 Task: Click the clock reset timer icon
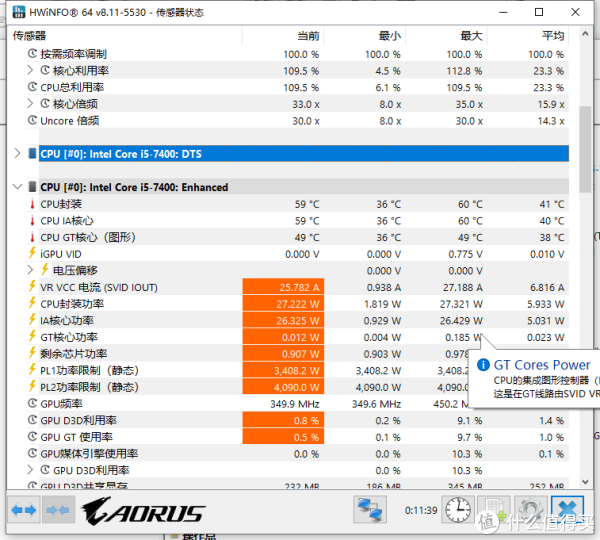[458, 510]
